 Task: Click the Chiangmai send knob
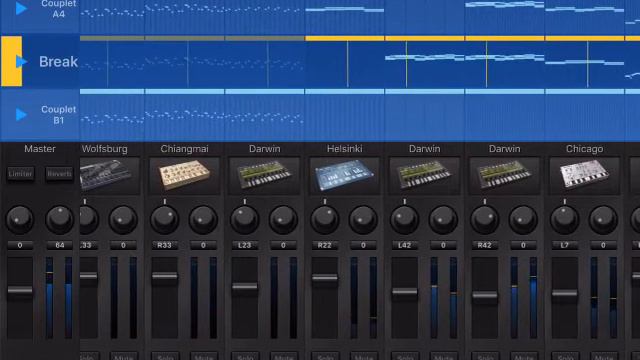click(x=203, y=220)
